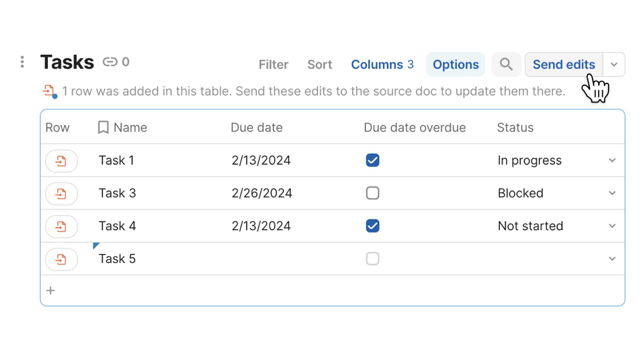644x362 pixels.
Task: Check Due date overdue for Task 3
Action: pyautogui.click(x=372, y=193)
